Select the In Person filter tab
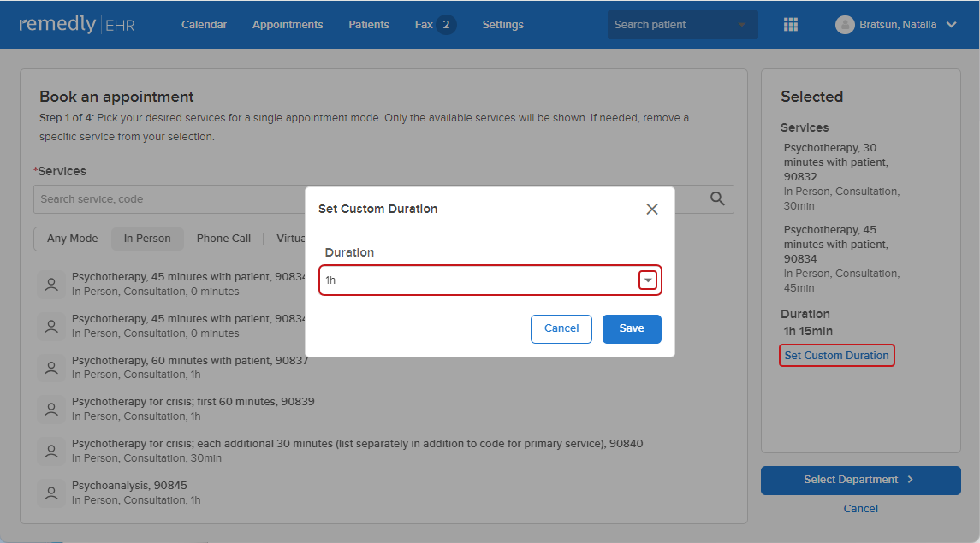Viewport: 980px width, 543px height. [x=147, y=239]
